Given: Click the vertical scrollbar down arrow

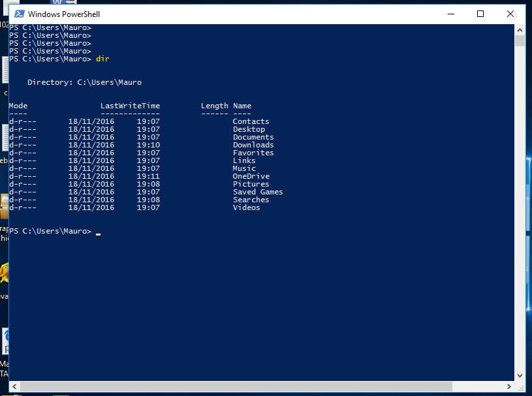Looking at the screenshot, I should click(520, 376).
